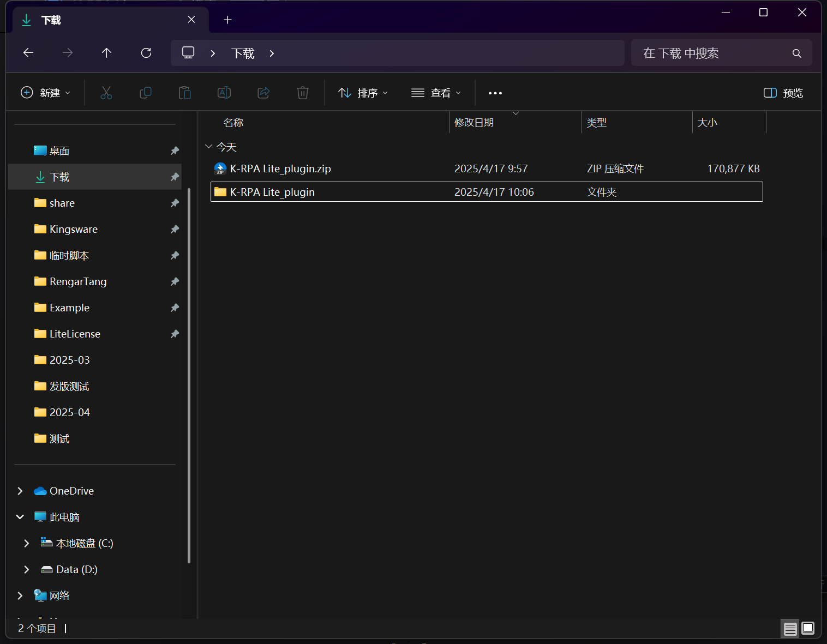Viewport: 827px width, 644px height.
Task: Go up one folder level
Action: (107, 53)
